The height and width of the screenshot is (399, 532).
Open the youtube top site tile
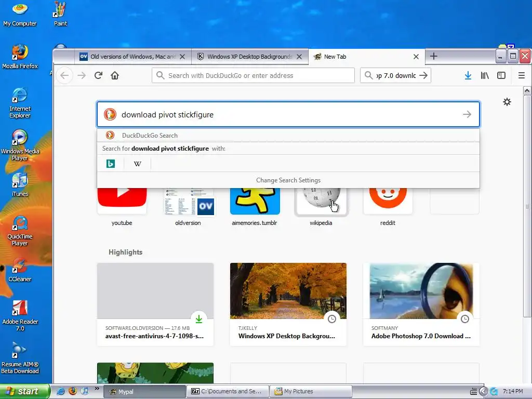pos(122,207)
